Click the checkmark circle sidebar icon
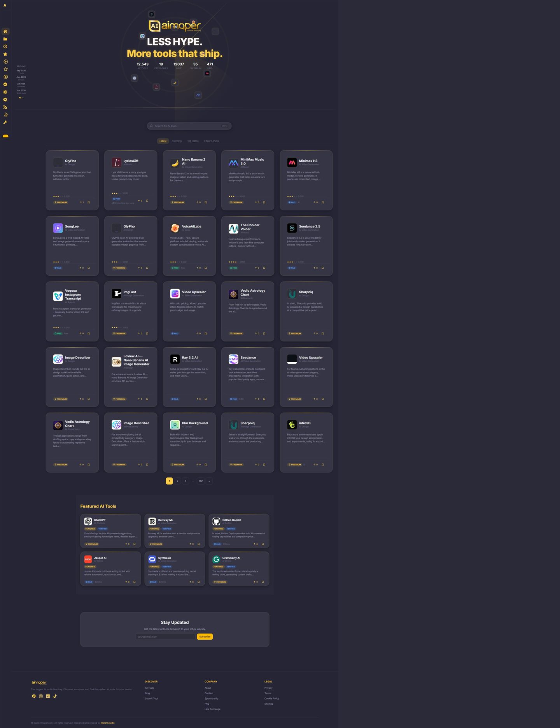 click(x=5, y=84)
